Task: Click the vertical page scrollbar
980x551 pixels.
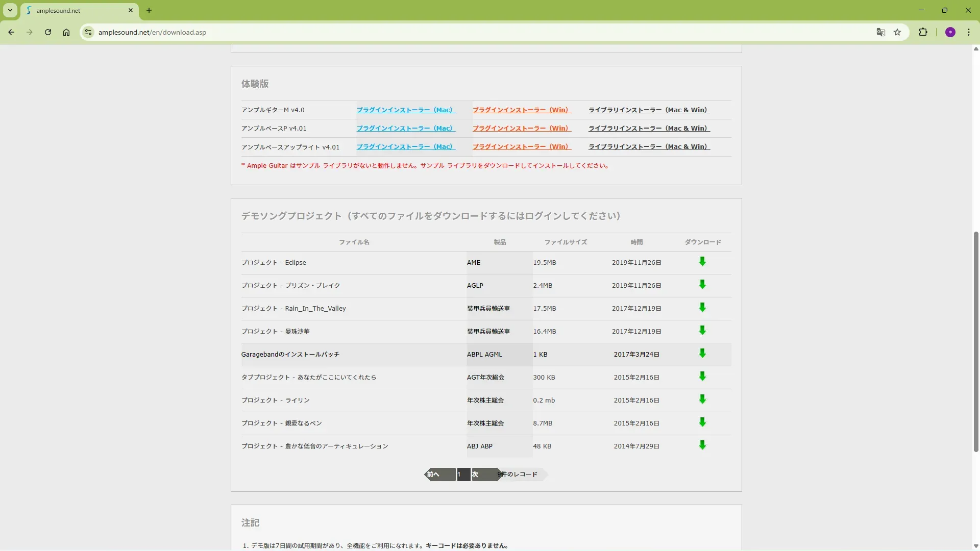Action: [x=975, y=342]
